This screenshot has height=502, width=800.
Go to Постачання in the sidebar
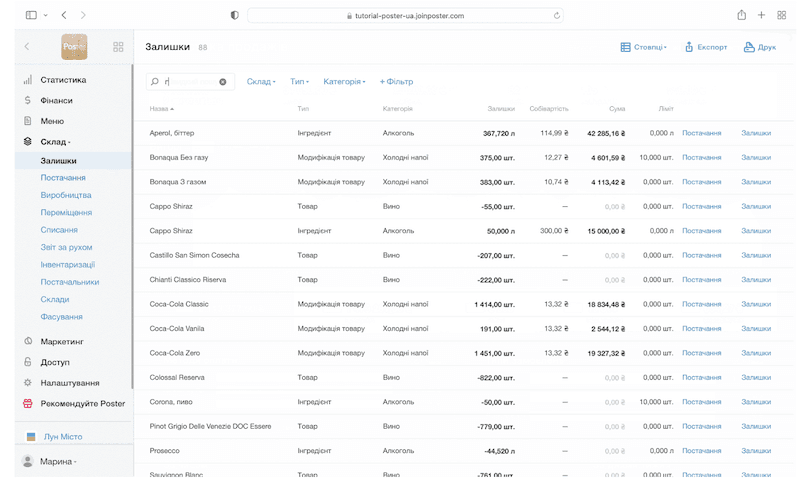[63, 178]
